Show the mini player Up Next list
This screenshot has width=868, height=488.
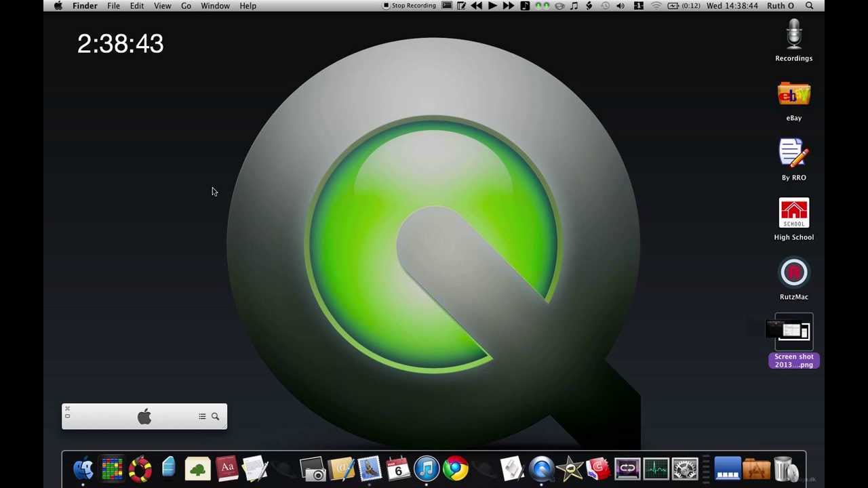[x=202, y=416]
